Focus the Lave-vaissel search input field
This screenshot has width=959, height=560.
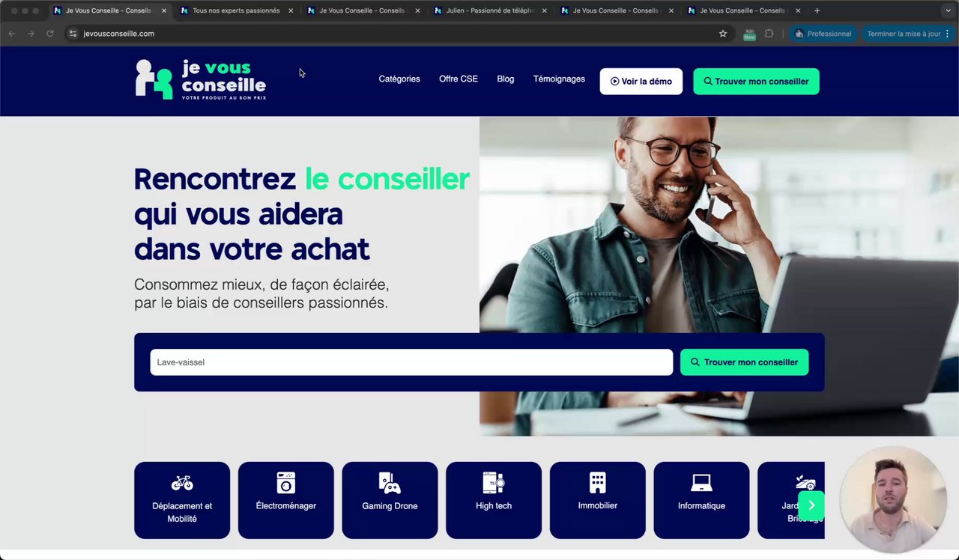tap(411, 362)
